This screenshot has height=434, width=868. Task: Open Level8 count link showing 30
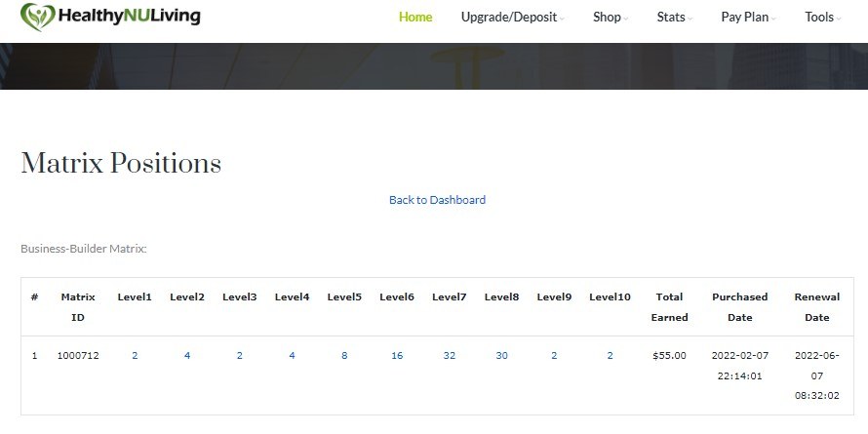(x=501, y=355)
